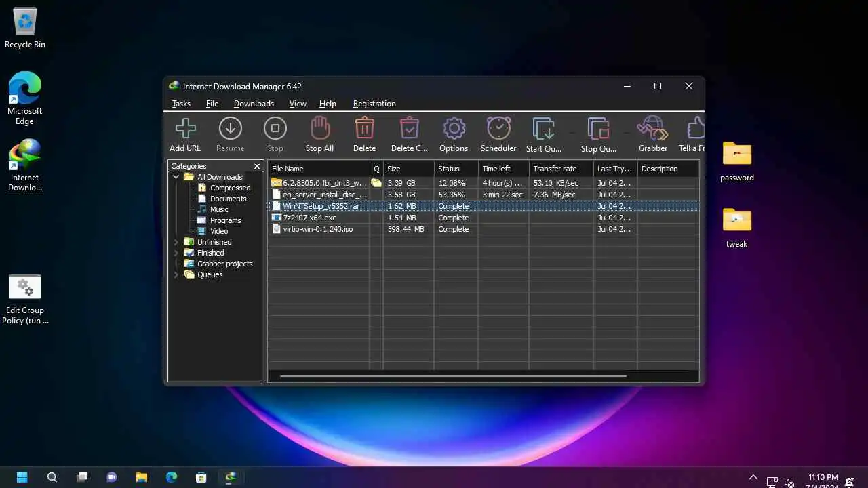Viewport: 868px width, 488px height.
Task: Open the View menu
Action: click(x=298, y=104)
